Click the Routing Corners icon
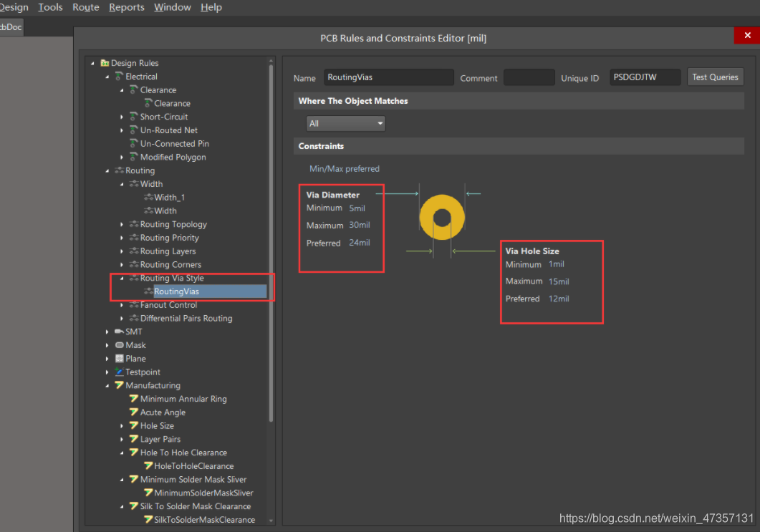The width and height of the screenshot is (760, 532). click(x=134, y=264)
